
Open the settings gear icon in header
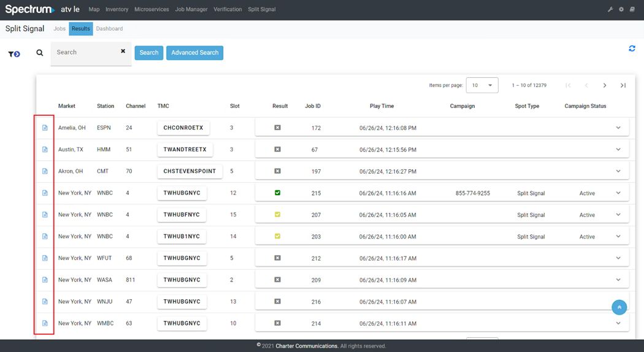point(621,9)
